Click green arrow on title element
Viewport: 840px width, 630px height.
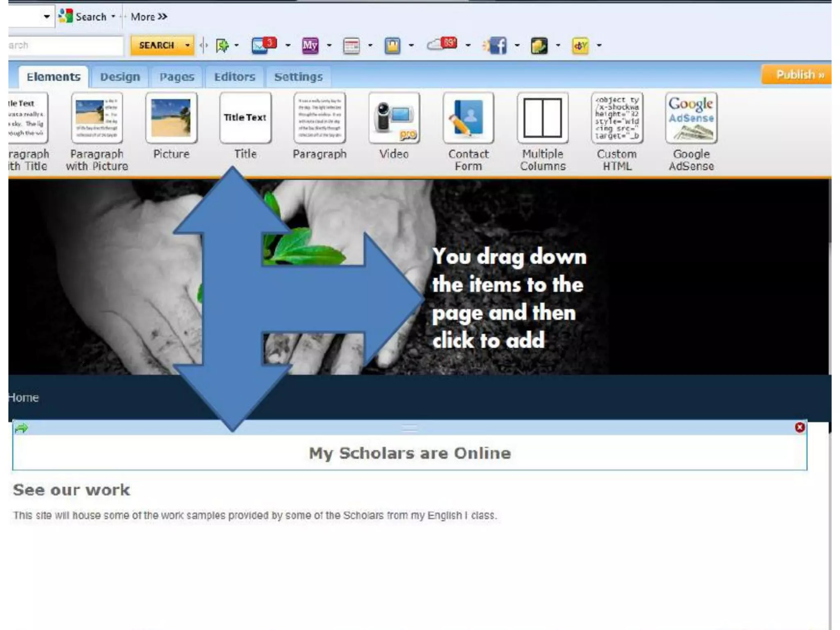21,428
